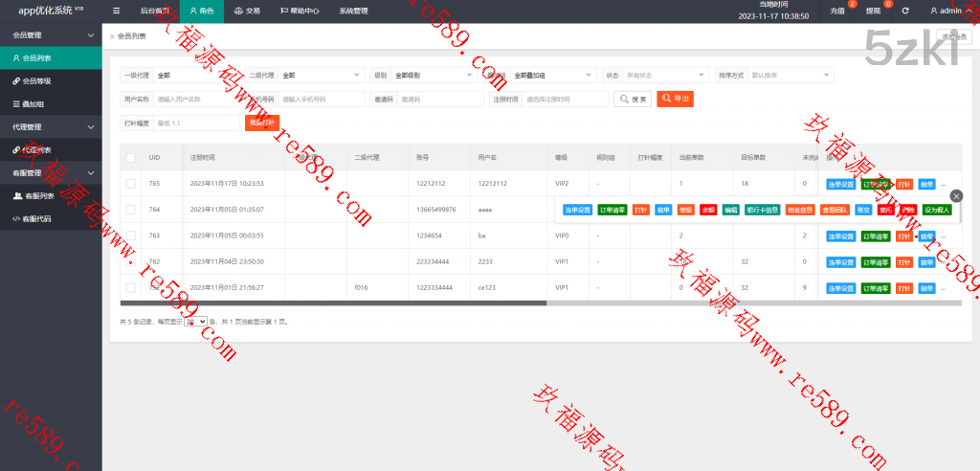Click the refresh icon in top bar
Screen dimensions: 980x471
point(904,11)
